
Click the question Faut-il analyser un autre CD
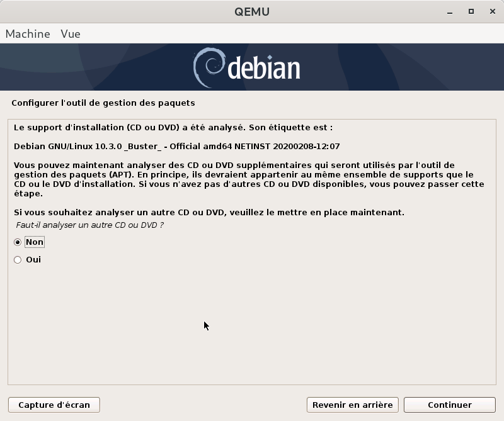point(89,225)
